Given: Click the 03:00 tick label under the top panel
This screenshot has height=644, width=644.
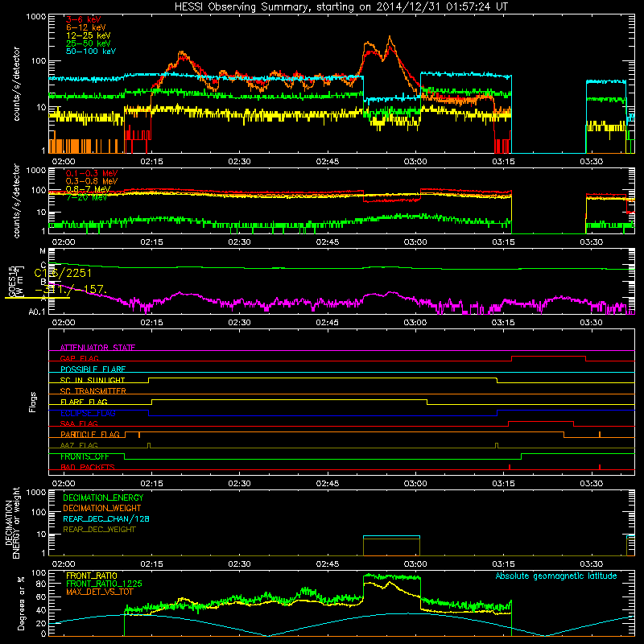Looking at the screenshot, I should 415,162.
